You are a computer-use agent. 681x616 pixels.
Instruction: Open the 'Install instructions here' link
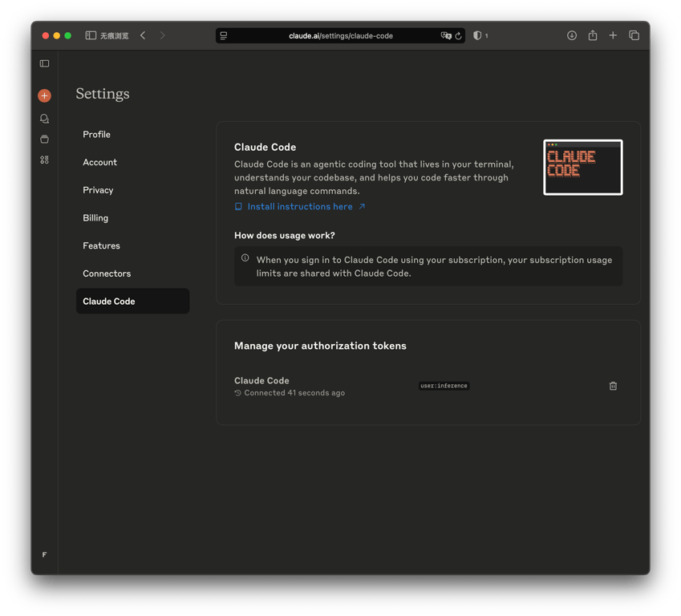tap(300, 207)
